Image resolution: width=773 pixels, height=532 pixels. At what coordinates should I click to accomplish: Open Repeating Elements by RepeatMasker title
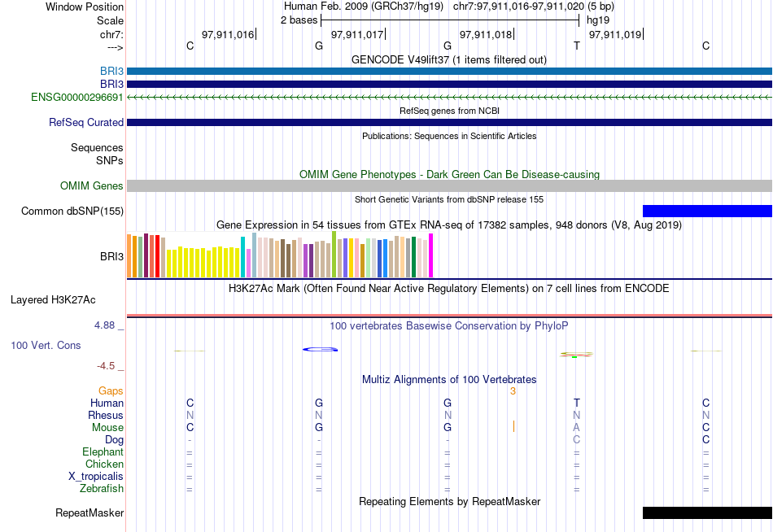tap(450, 501)
